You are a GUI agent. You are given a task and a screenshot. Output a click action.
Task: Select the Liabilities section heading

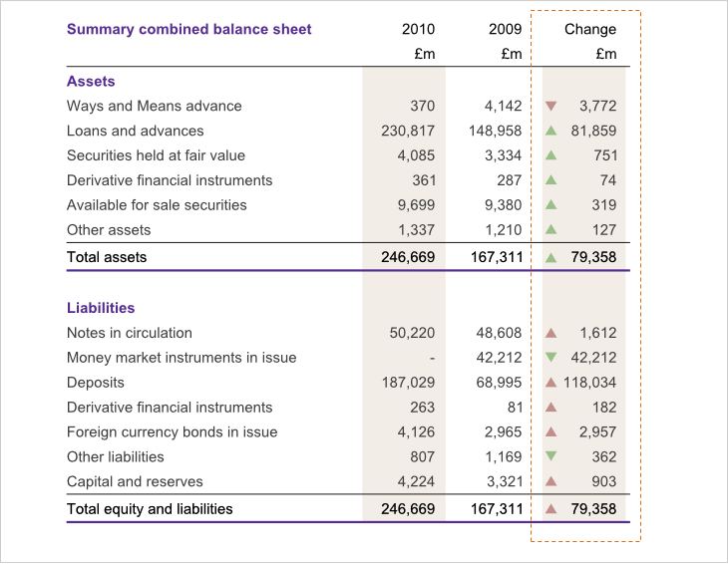[x=101, y=309]
